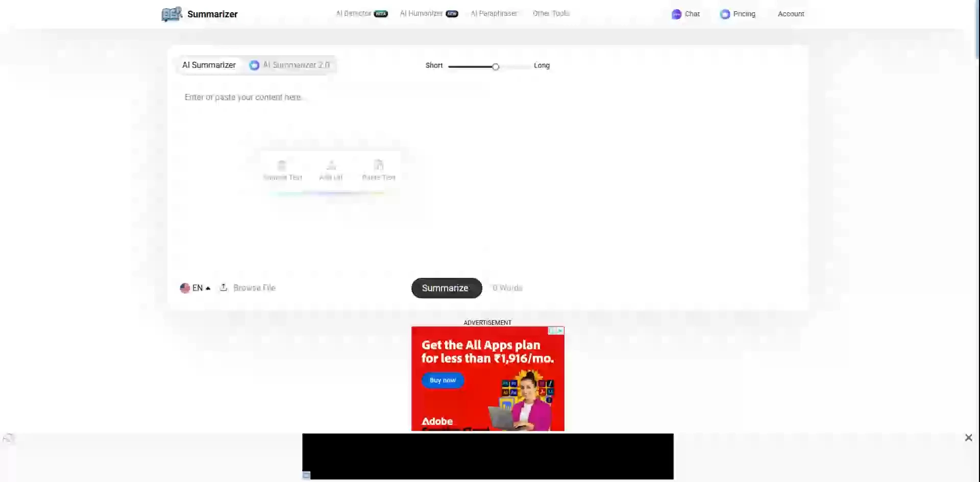Open the AI Paraphraser menu item

494,13
